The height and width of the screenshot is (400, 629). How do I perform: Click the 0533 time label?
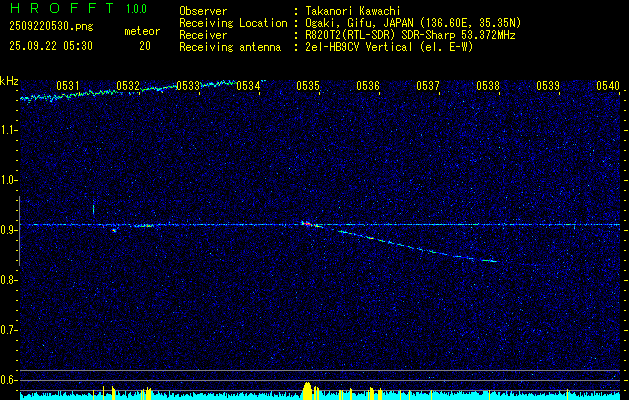189,86
